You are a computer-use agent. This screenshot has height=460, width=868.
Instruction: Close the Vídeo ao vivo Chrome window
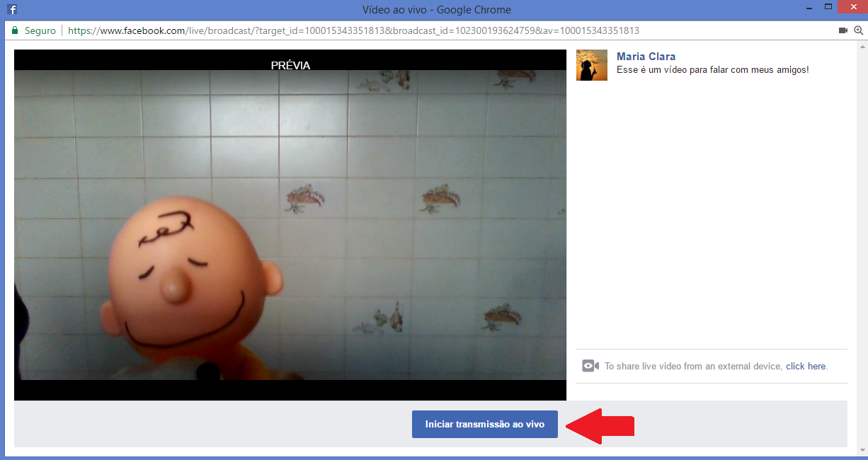[x=852, y=7]
